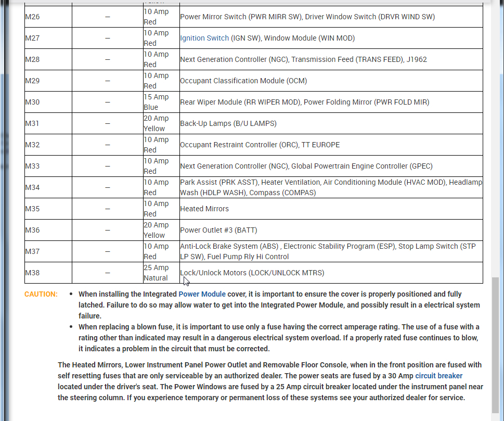Click the M34 Park Assist description cell
Viewport: 504px width, 421px height.
tap(331, 187)
